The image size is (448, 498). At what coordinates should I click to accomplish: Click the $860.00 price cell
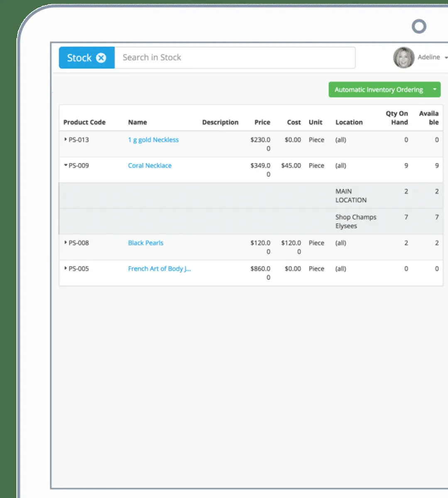pos(260,273)
